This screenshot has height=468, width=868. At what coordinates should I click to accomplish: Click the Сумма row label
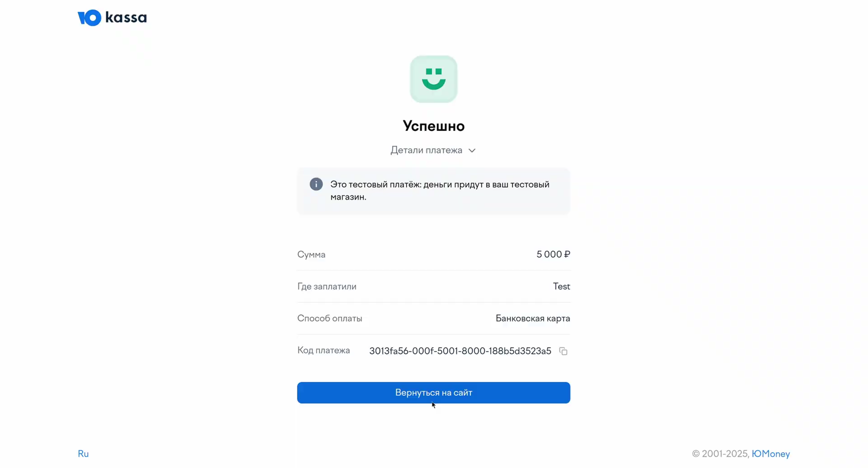pyautogui.click(x=311, y=255)
